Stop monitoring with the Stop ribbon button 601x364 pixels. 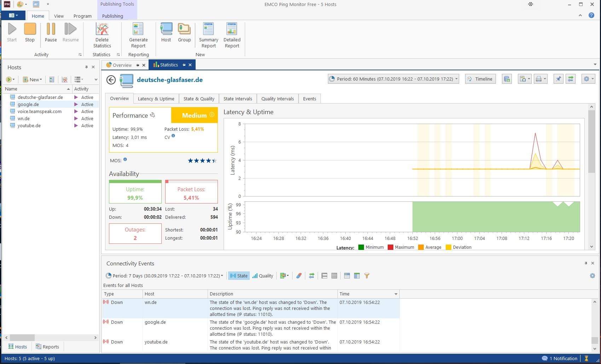pyautogui.click(x=30, y=33)
